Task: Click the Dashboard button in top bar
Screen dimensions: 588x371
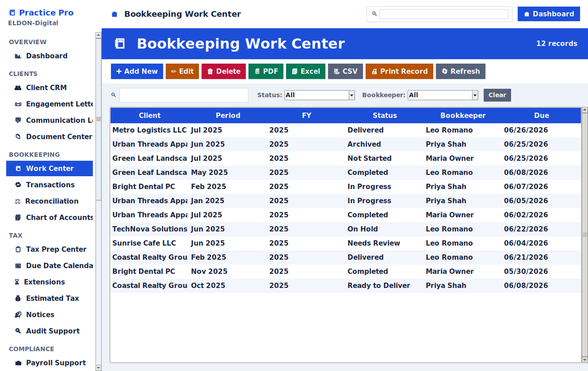Action: click(x=549, y=14)
